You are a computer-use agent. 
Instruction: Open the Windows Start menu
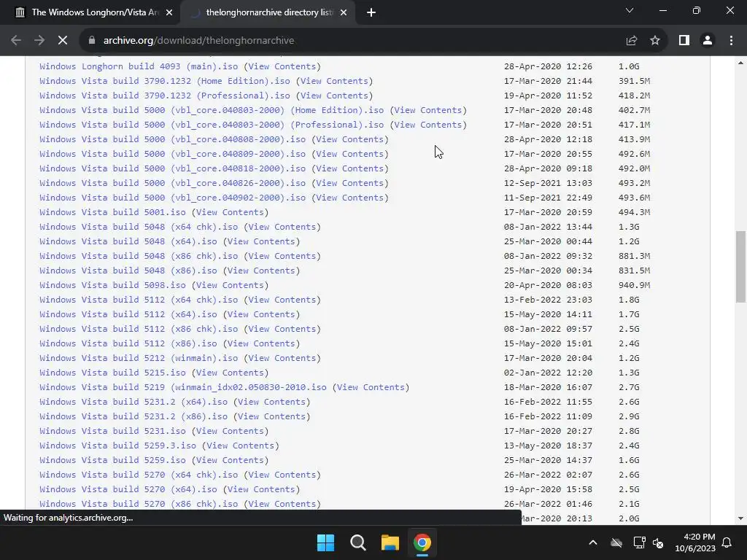326,542
